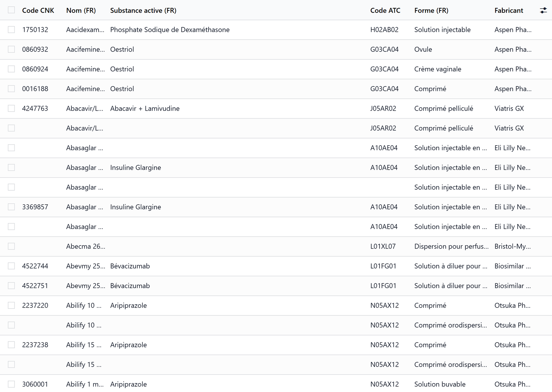Click CNK code 0016188
Image resolution: width=552 pixels, height=392 pixels.
[x=35, y=89]
